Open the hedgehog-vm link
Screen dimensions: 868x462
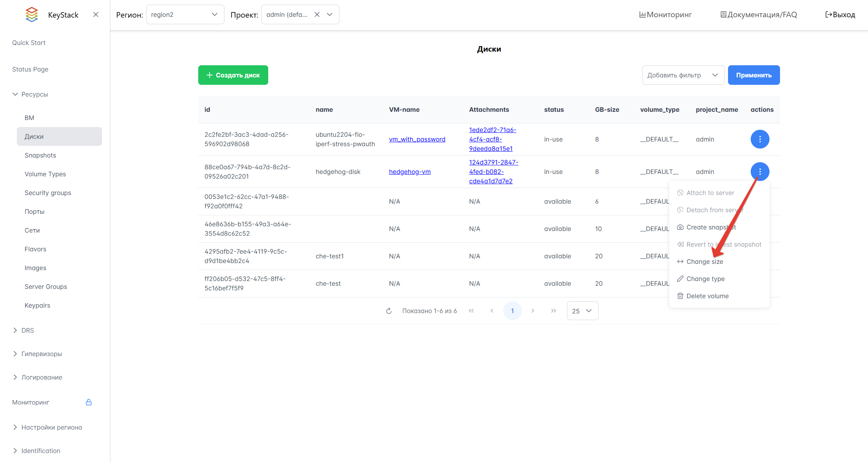tap(410, 172)
